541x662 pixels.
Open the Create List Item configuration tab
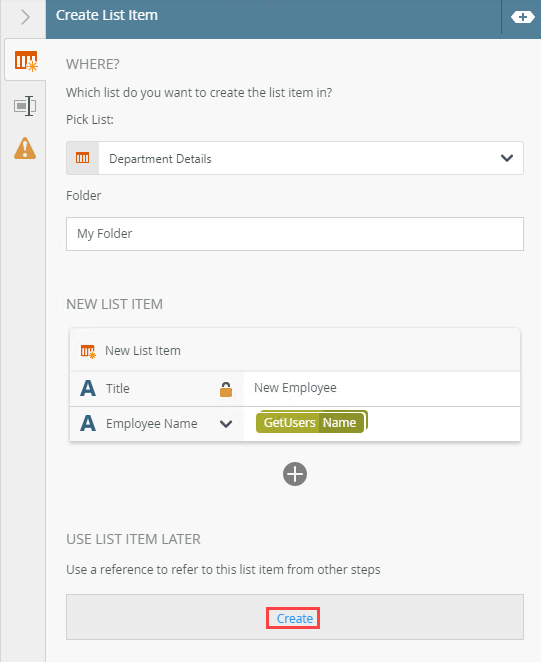26,60
